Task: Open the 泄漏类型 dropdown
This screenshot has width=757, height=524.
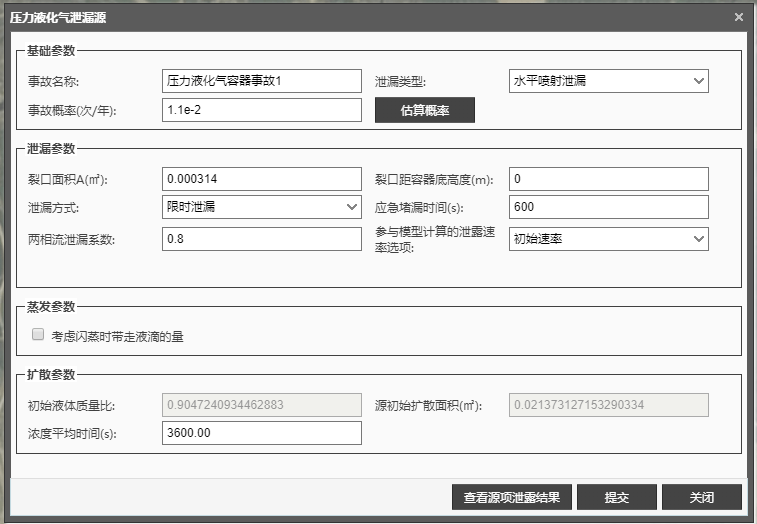Action: (608, 81)
